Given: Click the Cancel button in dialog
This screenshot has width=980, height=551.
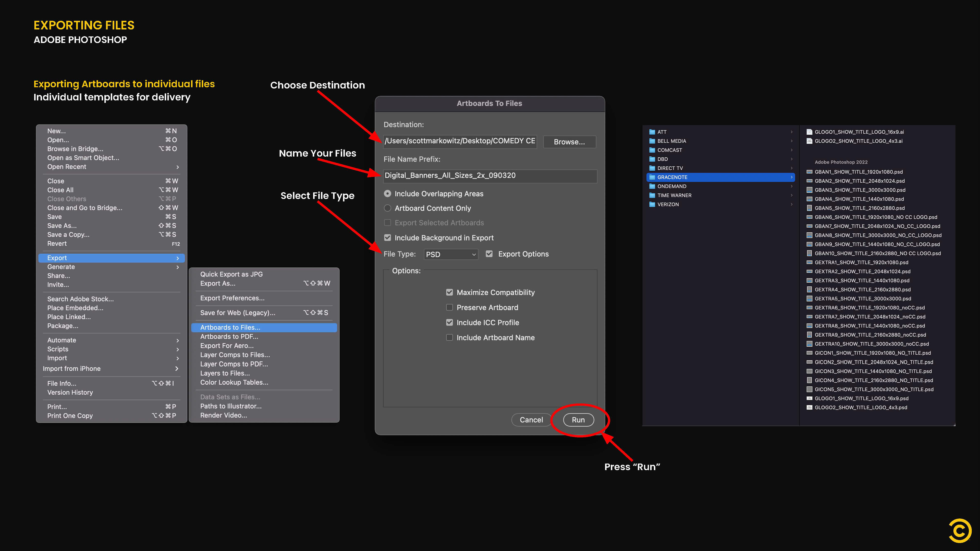Looking at the screenshot, I should click(x=531, y=420).
